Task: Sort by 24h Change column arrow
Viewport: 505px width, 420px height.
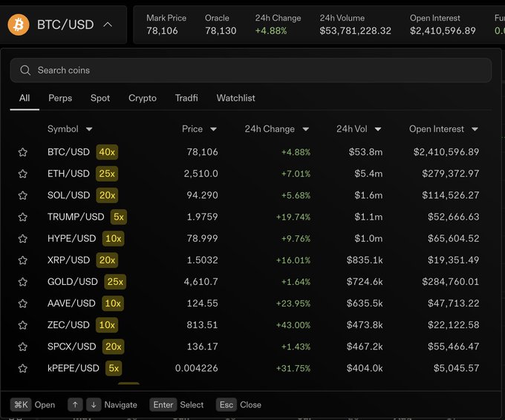Action: (306, 129)
